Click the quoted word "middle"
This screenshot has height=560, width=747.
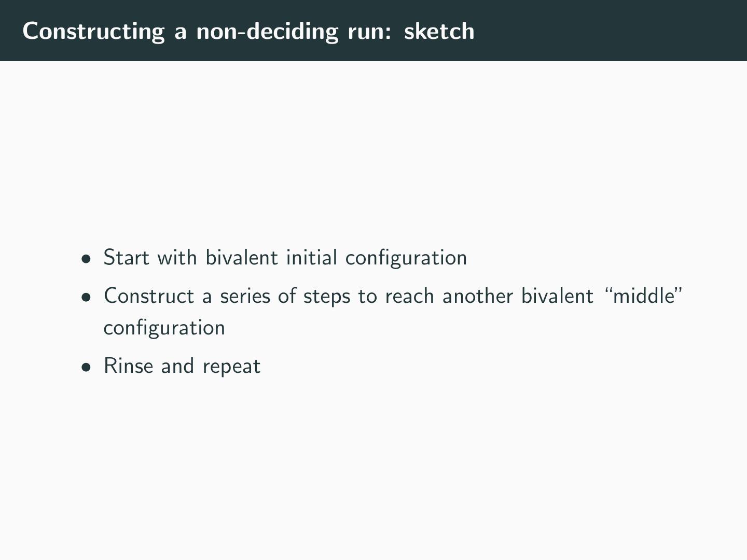643,296
